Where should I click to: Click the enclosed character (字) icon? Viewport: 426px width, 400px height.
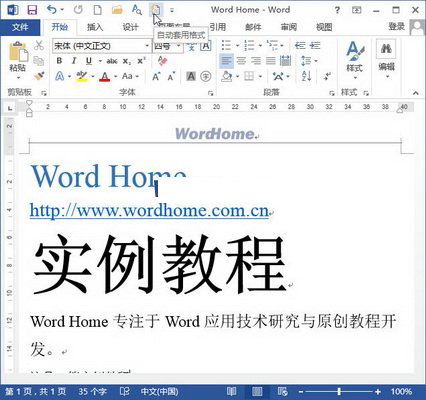tap(206, 77)
